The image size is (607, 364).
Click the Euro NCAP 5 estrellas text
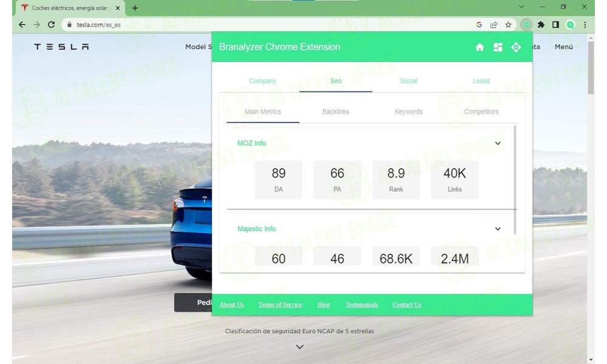300,331
